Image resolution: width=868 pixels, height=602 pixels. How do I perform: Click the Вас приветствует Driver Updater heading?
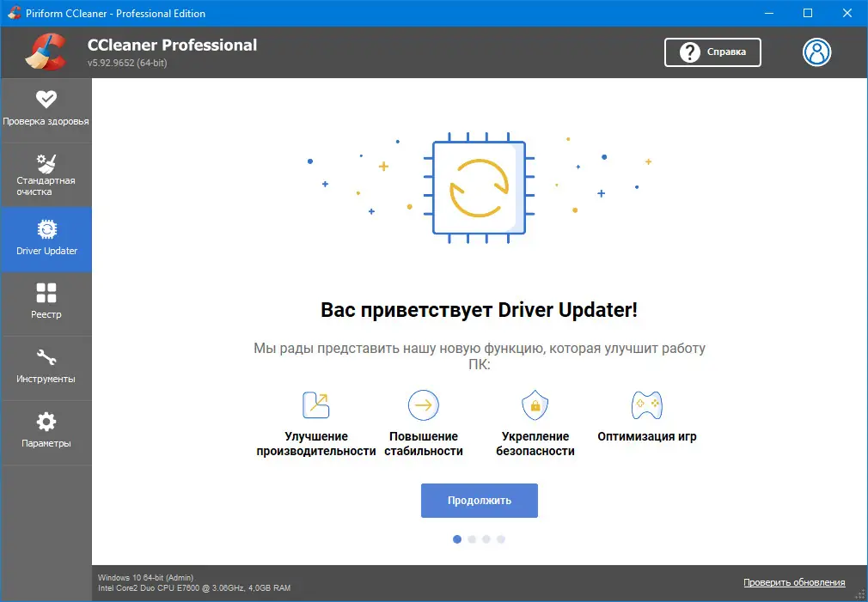coord(479,310)
